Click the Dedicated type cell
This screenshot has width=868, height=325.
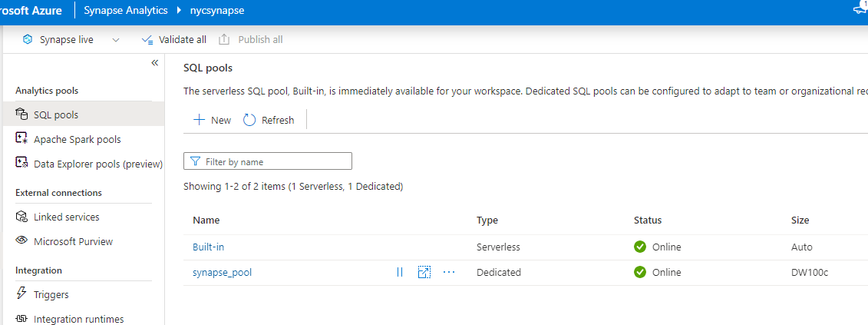point(499,272)
